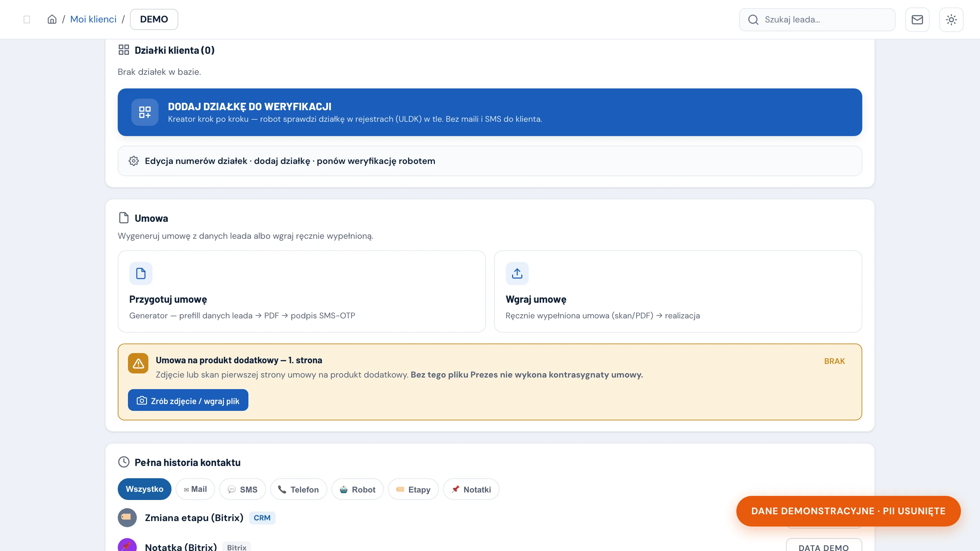
Task: Select the SMS history filter
Action: point(242,489)
